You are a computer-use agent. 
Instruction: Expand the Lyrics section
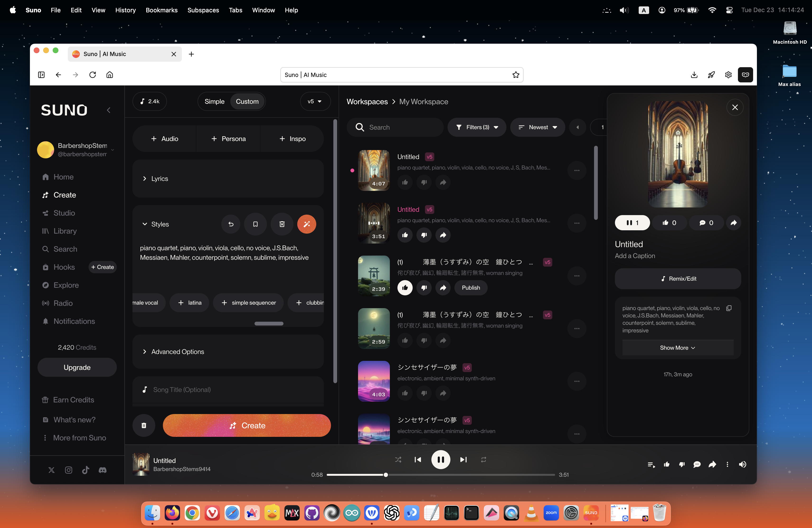point(160,178)
